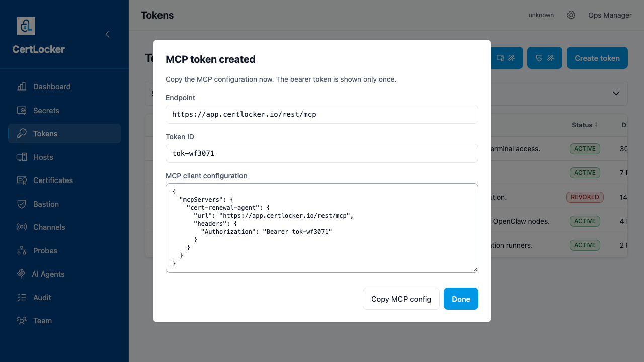Click the ACTIVE badge in terminal access row

(585, 149)
